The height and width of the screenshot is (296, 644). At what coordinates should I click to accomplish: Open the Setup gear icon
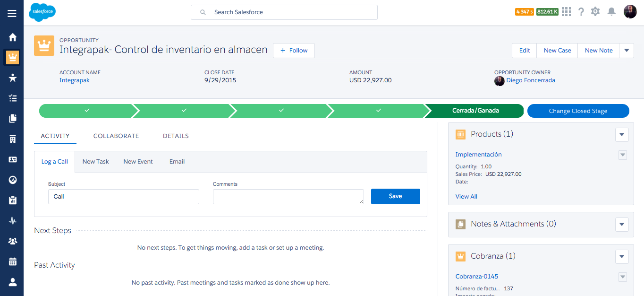coord(595,11)
